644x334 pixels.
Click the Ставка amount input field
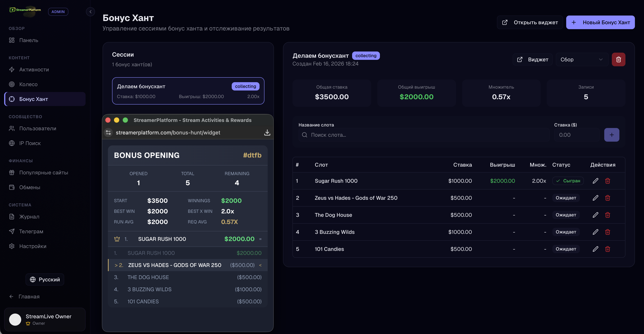click(x=576, y=135)
